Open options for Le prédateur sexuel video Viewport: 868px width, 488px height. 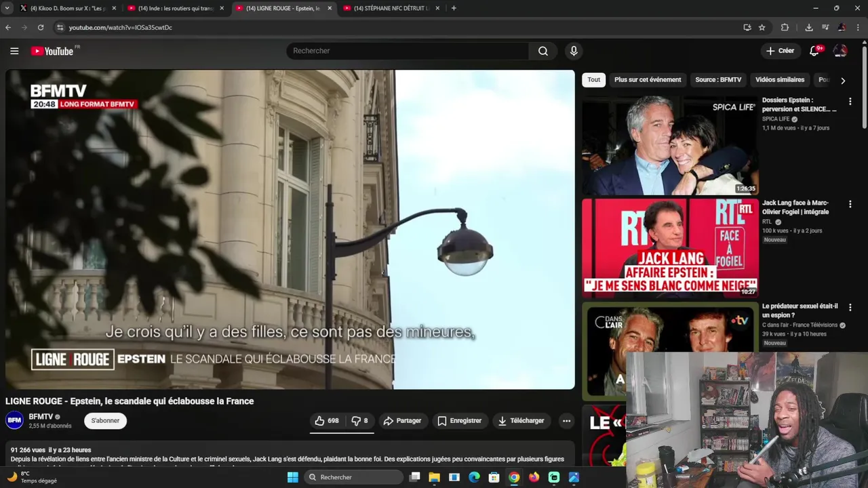pos(850,308)
